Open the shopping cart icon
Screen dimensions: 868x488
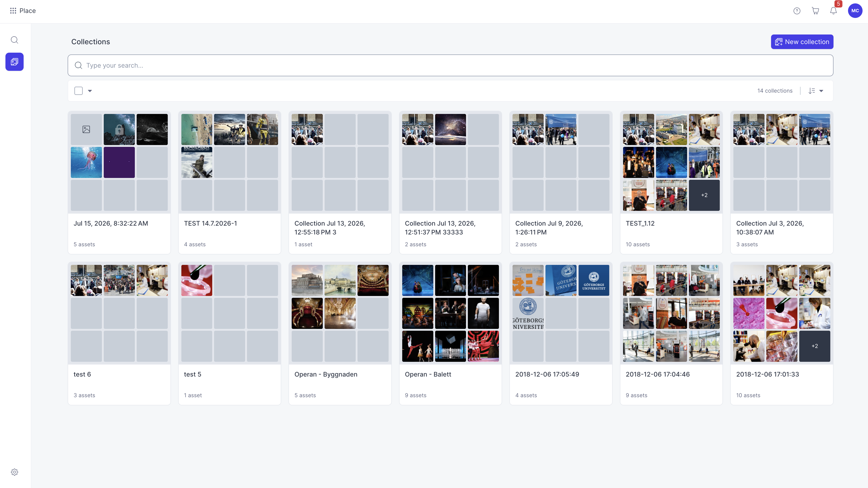click(815, 11)
